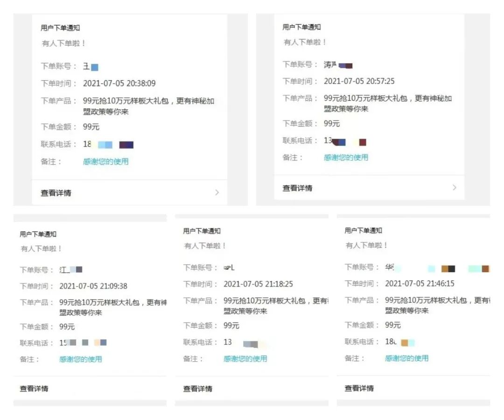Click the product description on the 20:38:09 card

[x=148, y=106]
